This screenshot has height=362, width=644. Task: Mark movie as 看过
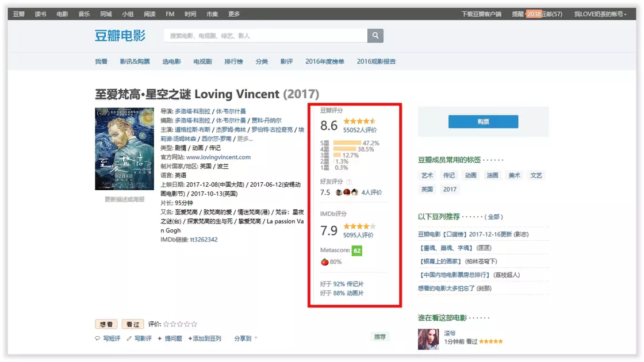132,324
